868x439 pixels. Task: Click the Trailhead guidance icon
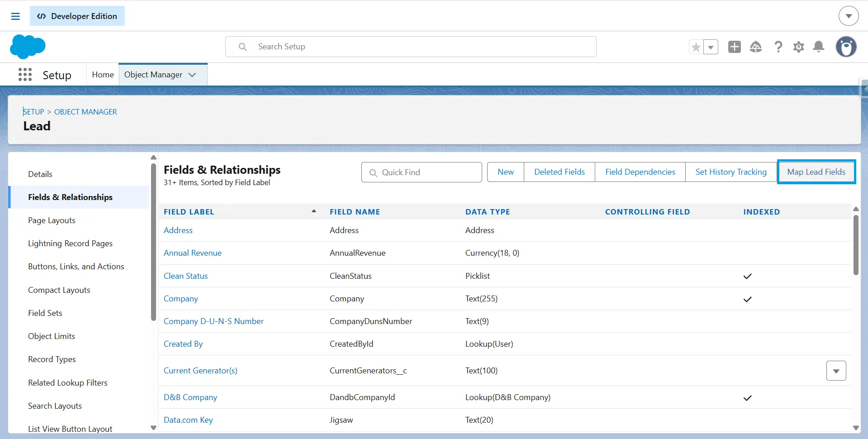(x=755, y=47)
